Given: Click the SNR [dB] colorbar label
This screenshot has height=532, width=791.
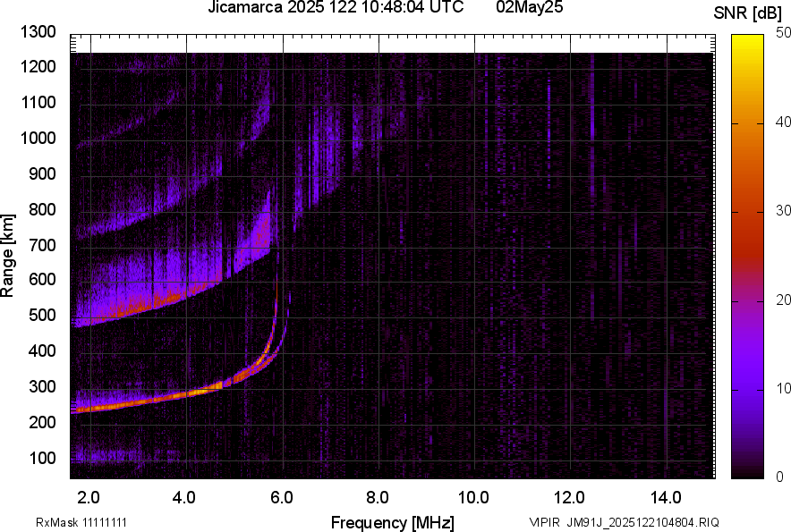Looking at the screenshot, I should 749,13.
